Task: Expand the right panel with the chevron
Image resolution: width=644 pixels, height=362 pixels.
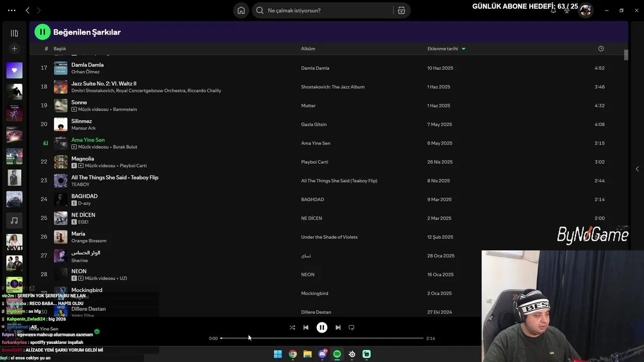Action: coord(637,169)
